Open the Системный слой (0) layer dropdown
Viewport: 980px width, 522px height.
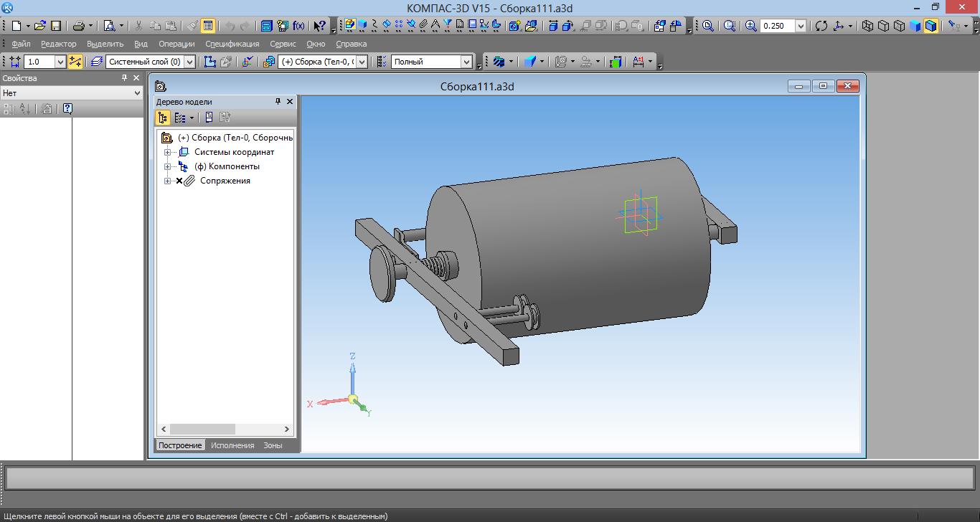189,62
